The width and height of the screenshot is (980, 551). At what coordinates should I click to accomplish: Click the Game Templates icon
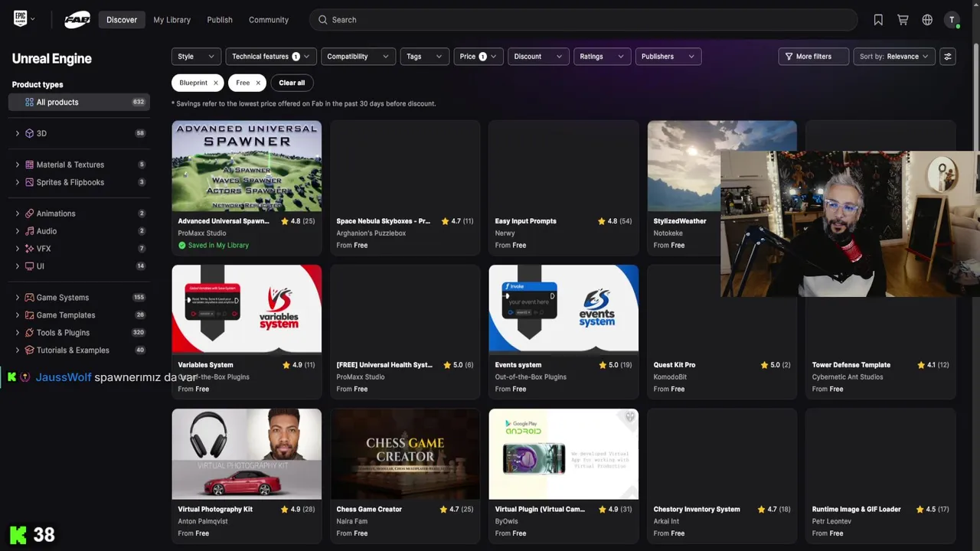coord(29,315)
